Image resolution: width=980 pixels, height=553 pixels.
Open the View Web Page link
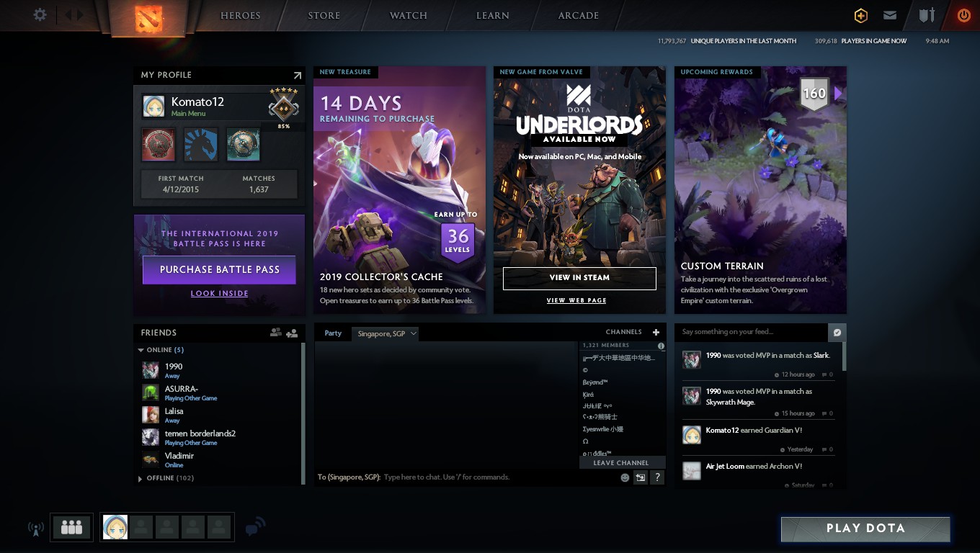click(576, 300)
